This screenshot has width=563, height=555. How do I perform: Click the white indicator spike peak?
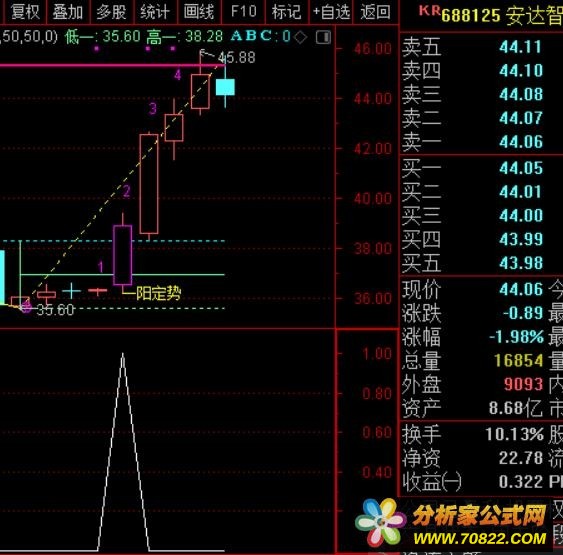click(123, 355)
